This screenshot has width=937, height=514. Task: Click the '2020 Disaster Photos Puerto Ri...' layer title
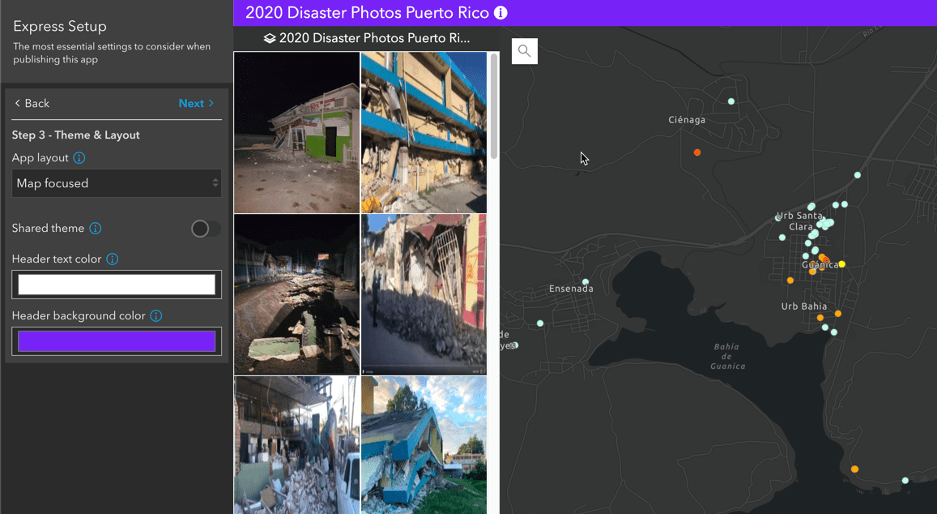(x=374, y=38)
